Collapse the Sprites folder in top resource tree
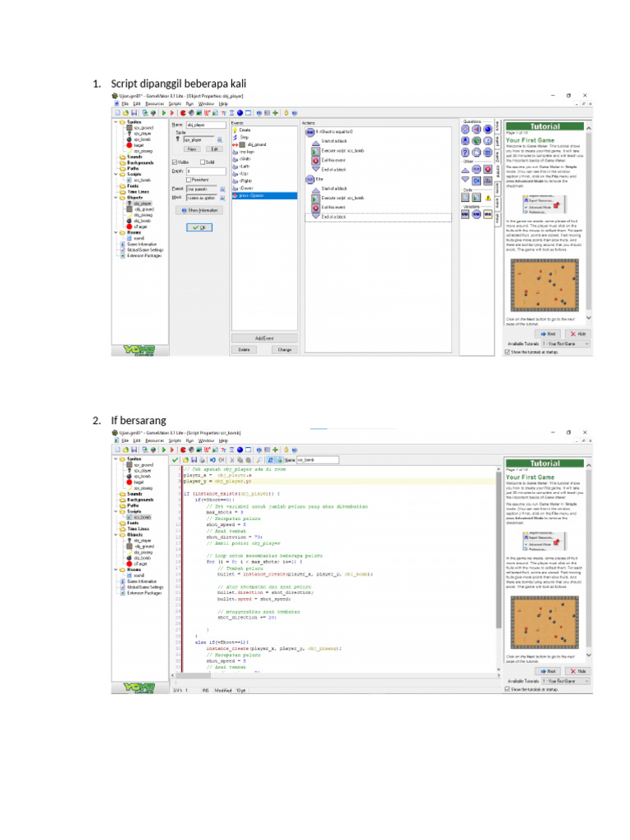Screen dimensions: 630x840 pyautogui.click(x=116, y=122)
